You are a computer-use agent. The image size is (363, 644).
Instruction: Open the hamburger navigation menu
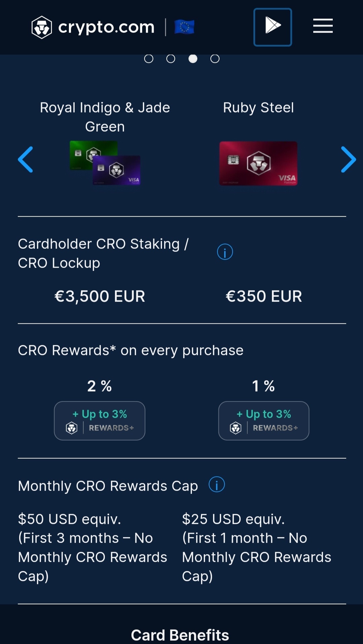tap(322, 26)
